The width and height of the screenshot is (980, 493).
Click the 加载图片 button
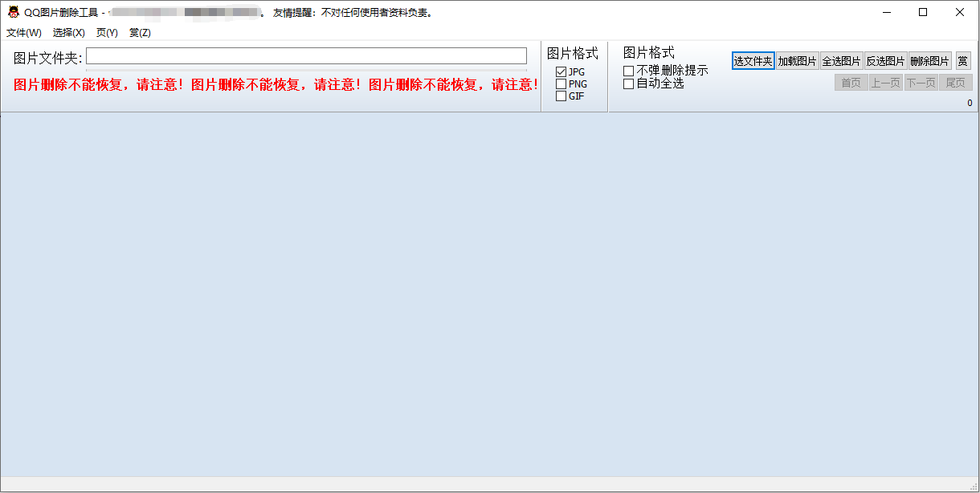coord(798,61)
